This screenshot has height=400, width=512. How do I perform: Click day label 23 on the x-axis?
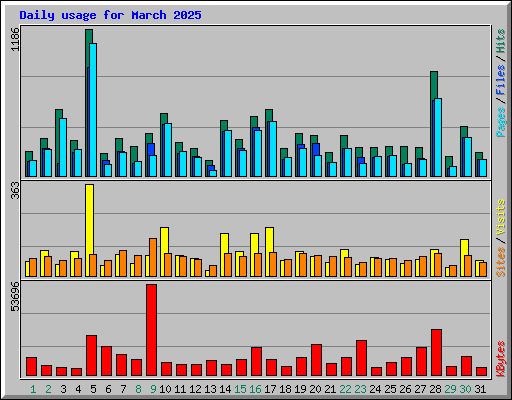pyautogui.click(x=360, y=389)
